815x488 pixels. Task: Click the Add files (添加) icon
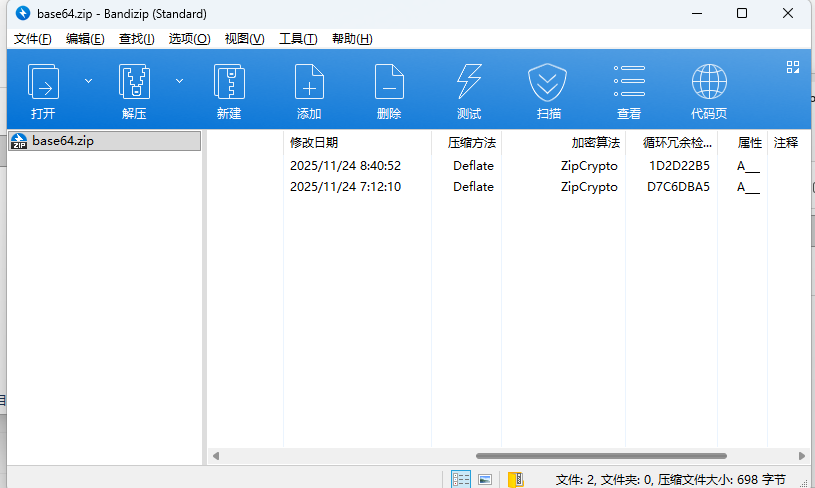pos(309,82)
